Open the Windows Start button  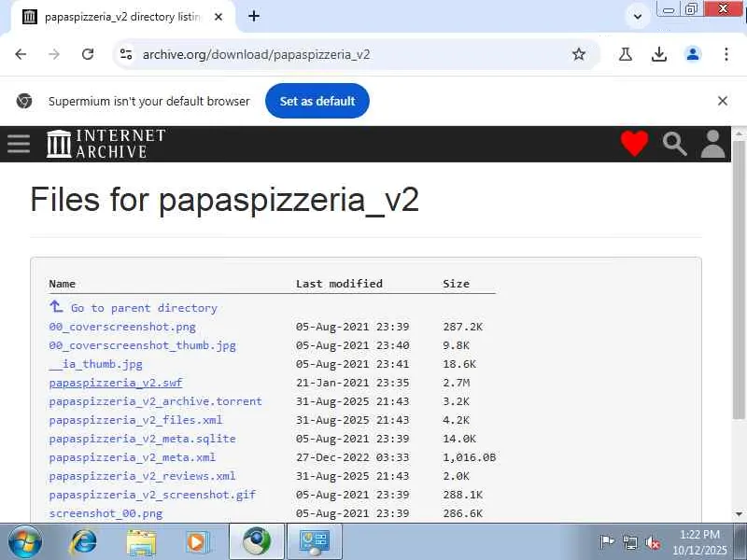[25, 542]
